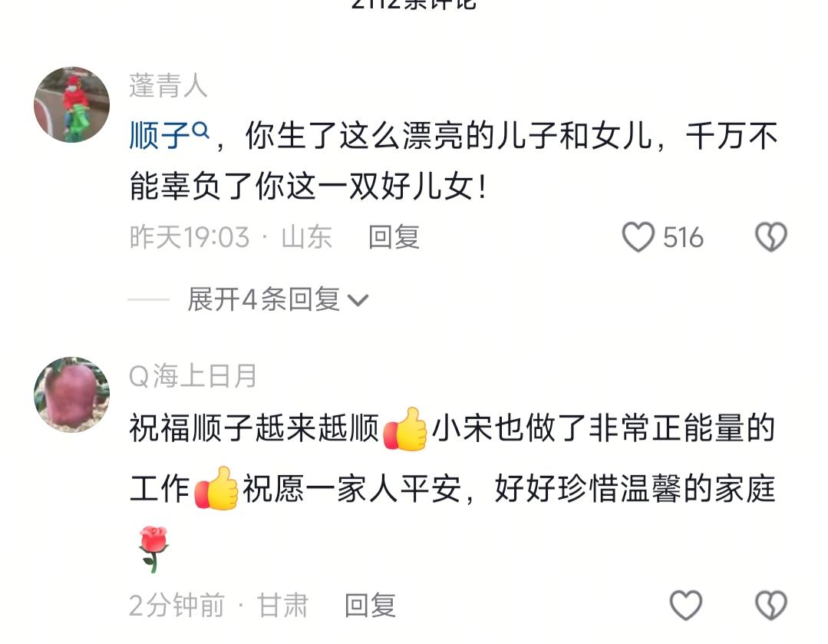Tap the 516 like count
Image resolution: width=828 pixels, height=644 pixels.
(x=683, y=237)
